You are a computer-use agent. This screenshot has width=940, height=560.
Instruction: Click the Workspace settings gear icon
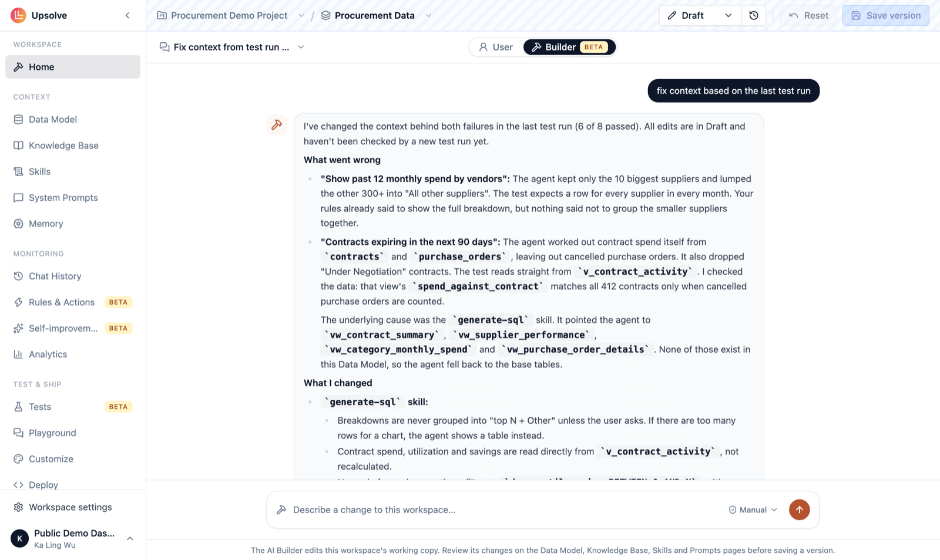[x=18, y=507]
